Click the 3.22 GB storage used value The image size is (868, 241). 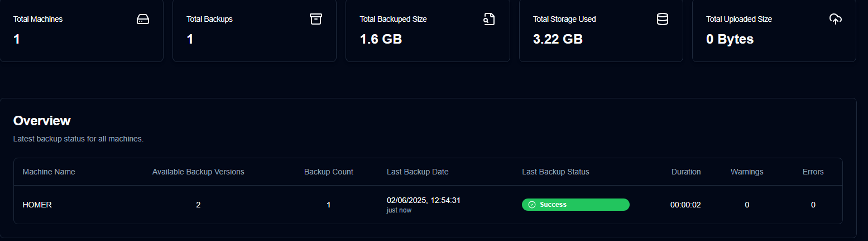558,39
